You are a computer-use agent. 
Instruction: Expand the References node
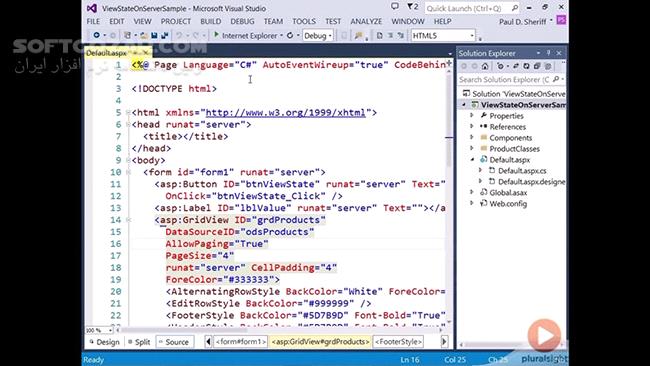[x=472, y=126]
